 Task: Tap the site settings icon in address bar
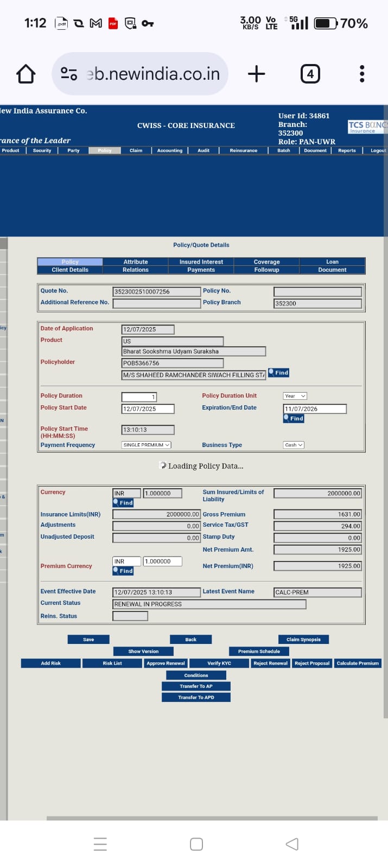click(x=69, y=74)
